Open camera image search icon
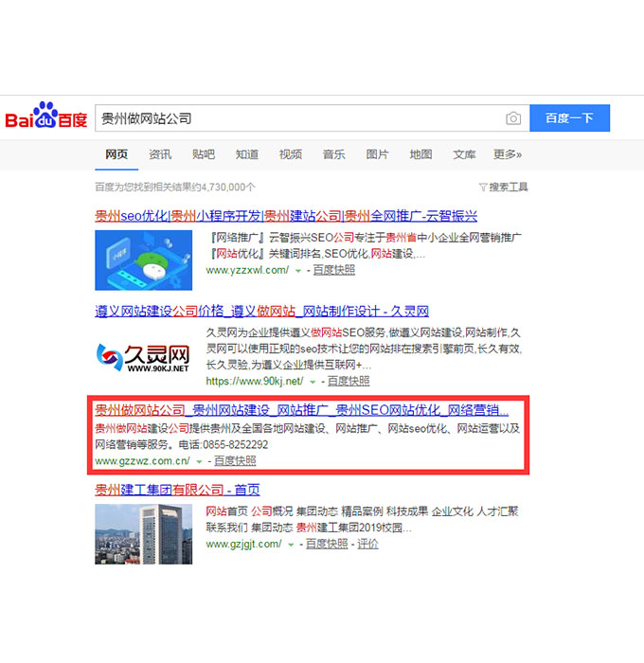644x663 pixels. coord(513,118)
